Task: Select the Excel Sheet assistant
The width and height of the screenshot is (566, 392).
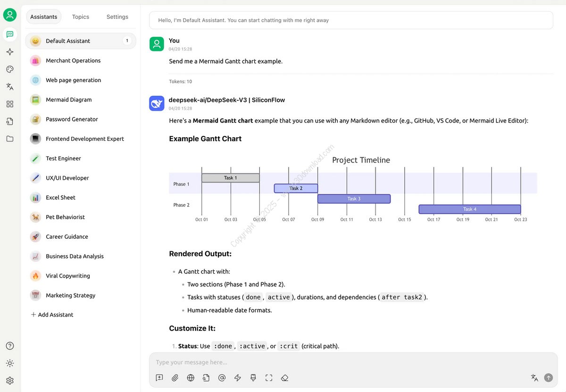Action: click(x=81, y=198)
